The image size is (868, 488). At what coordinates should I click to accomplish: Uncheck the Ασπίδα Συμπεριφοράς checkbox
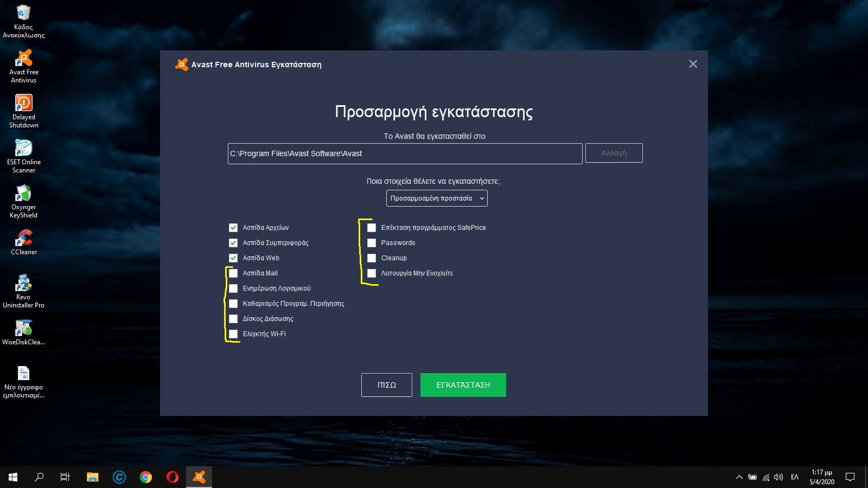coord(233,243)
